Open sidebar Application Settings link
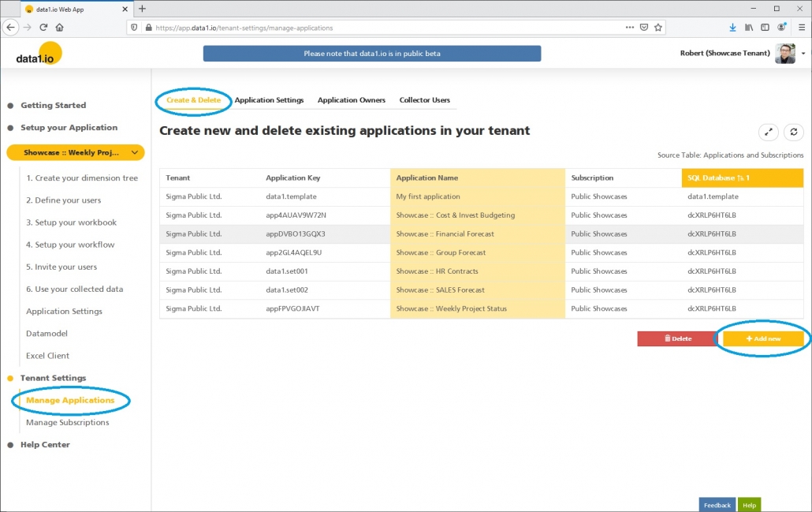The image size is (812, 512). tap(64, 312)
